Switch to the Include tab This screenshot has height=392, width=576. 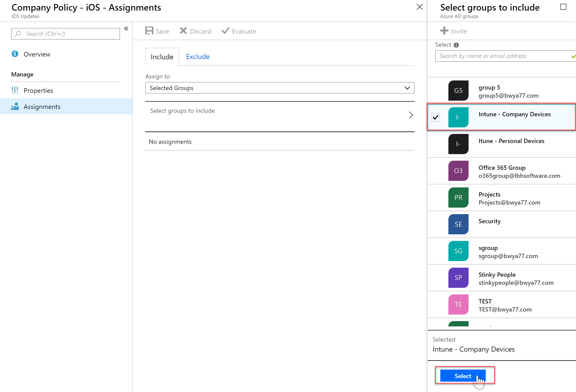(x=162, y=57)
